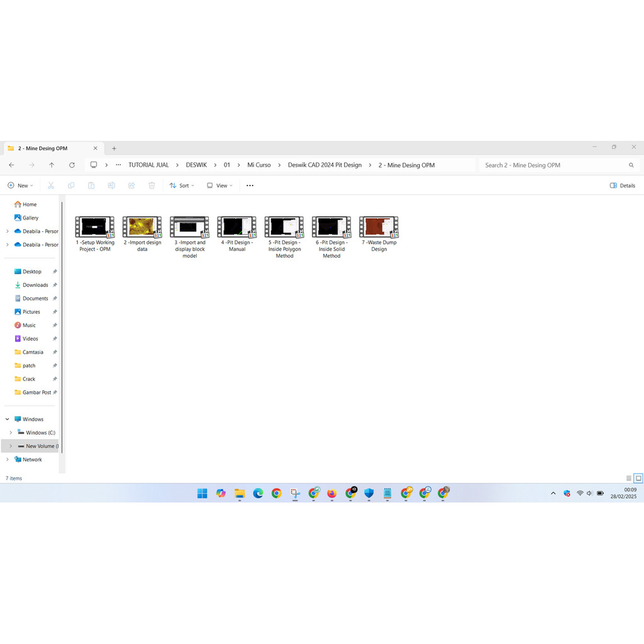The width and height of the screenshot is (644, 644).
Task: Show hidden system tray icons
Action: pyautogui.click(x=553, y=493)
